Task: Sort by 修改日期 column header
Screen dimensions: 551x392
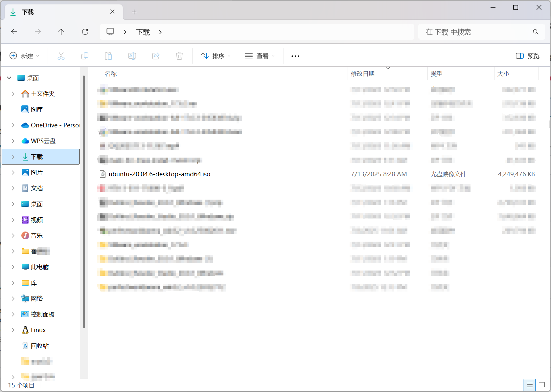Action: (363, 74)
